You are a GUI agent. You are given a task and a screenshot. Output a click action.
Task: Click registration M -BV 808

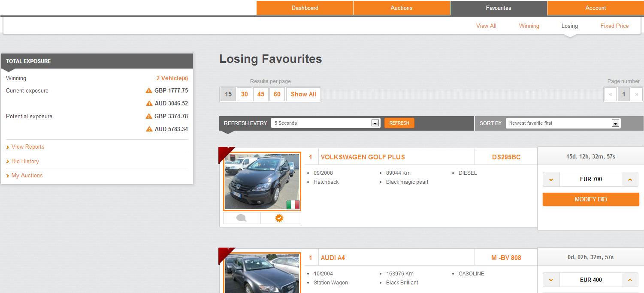[x=506, y=258]
